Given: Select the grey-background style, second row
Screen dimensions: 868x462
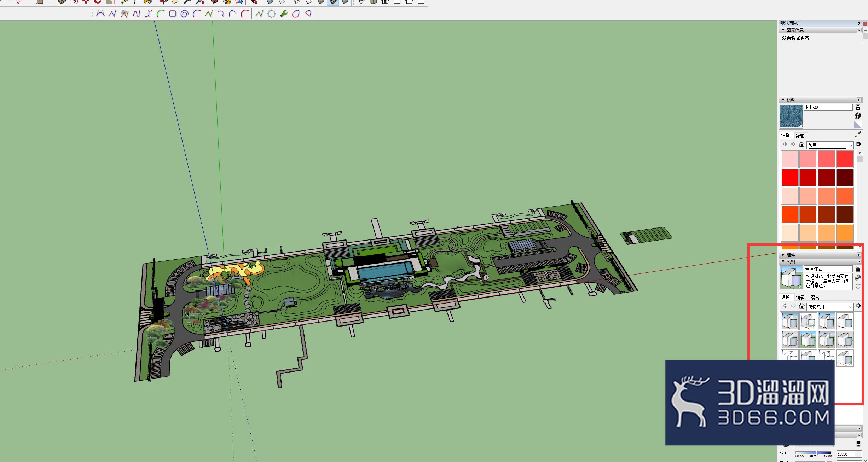Looking at the screenshot, I should pyautogui.click(x=845, y=340).
